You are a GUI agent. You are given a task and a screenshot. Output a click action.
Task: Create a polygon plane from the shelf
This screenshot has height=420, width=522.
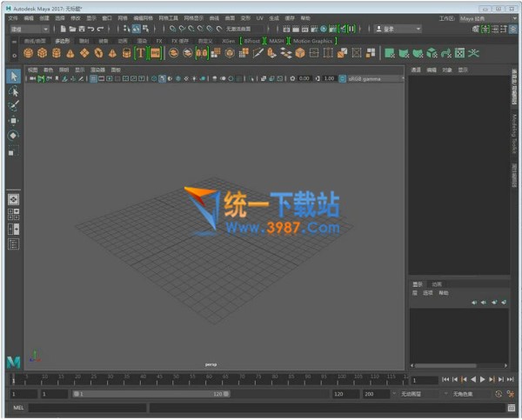click(x=84, y=53)
